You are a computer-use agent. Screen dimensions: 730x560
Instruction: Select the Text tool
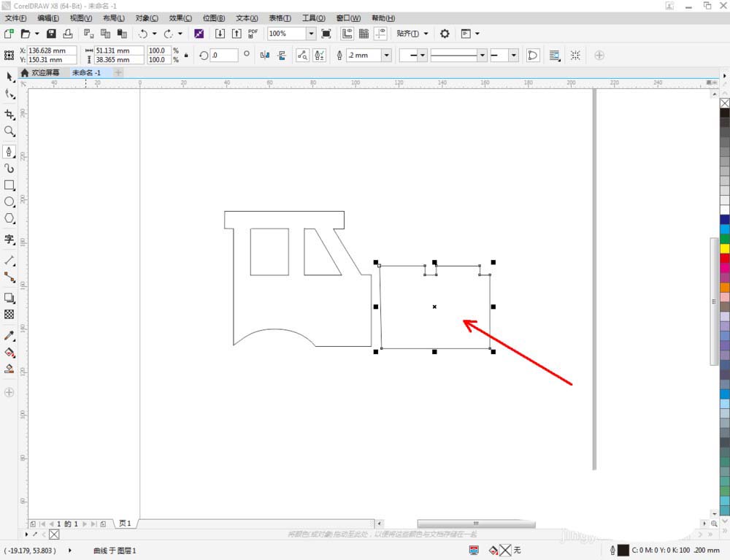coord(9,239)
